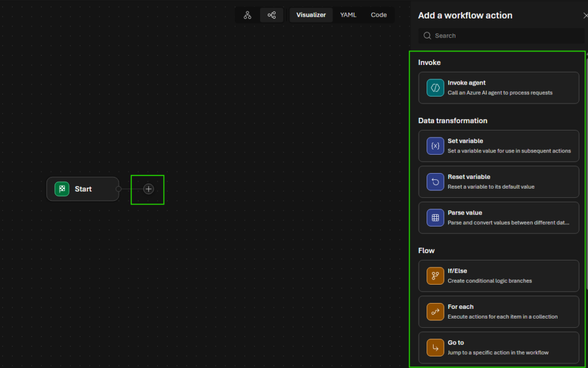Click the Parse value grid icon
Screen dimensions: 588x368
point(435,217)
